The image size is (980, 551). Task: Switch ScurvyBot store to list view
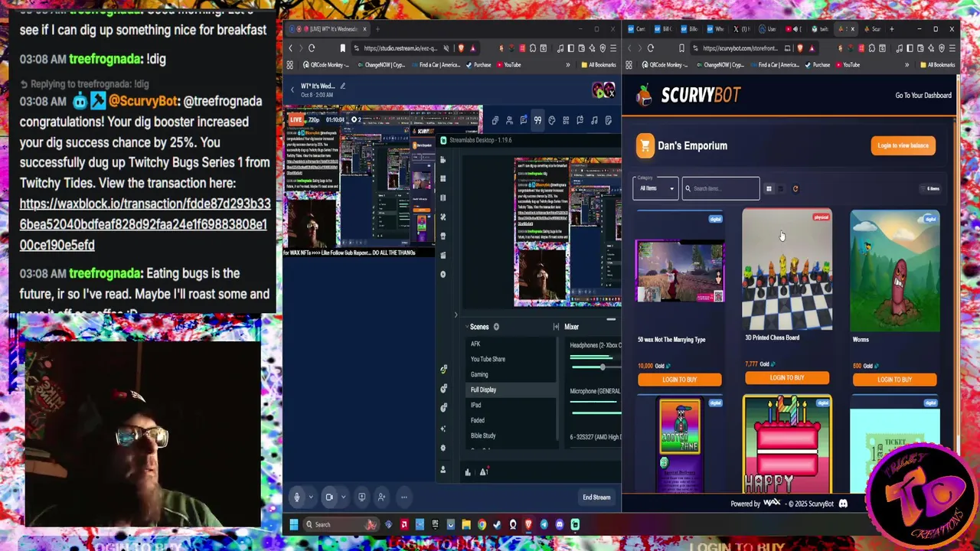coord(781,188)
